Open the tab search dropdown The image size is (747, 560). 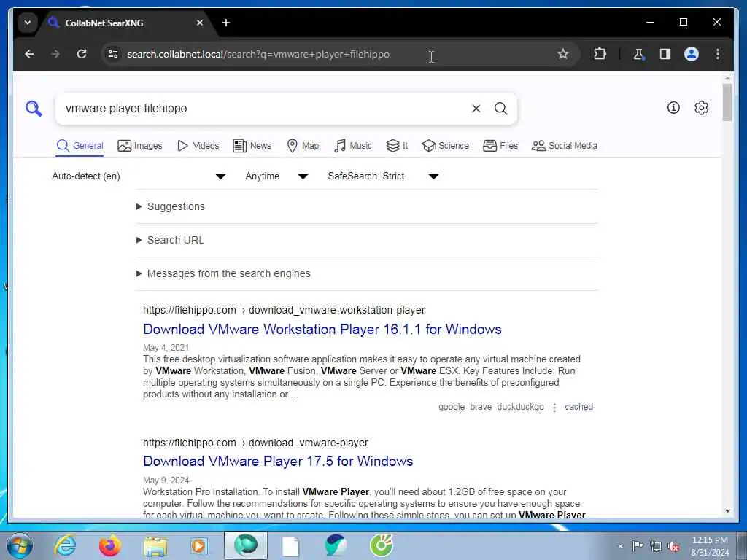[27, 23]
